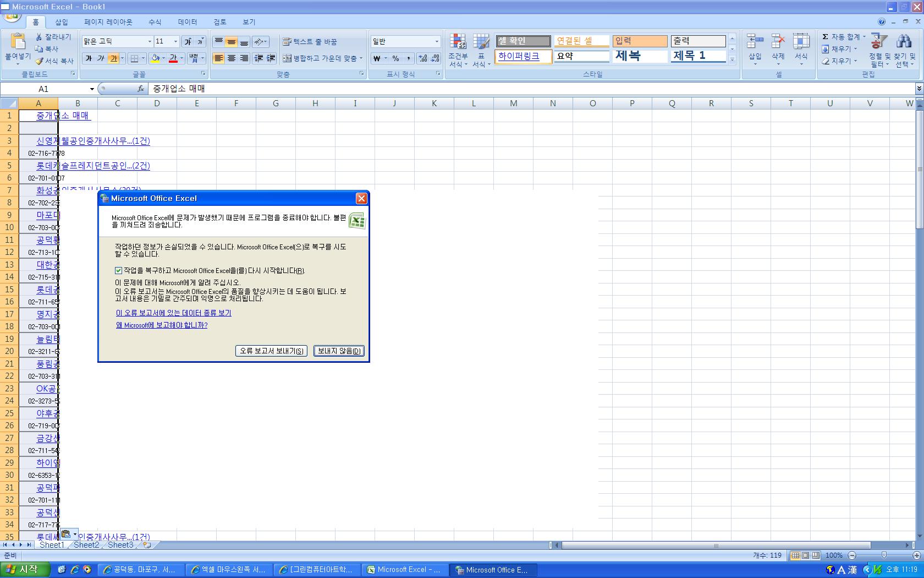Click the top align icon
This screenshot has height=578, width=924.
218,41
